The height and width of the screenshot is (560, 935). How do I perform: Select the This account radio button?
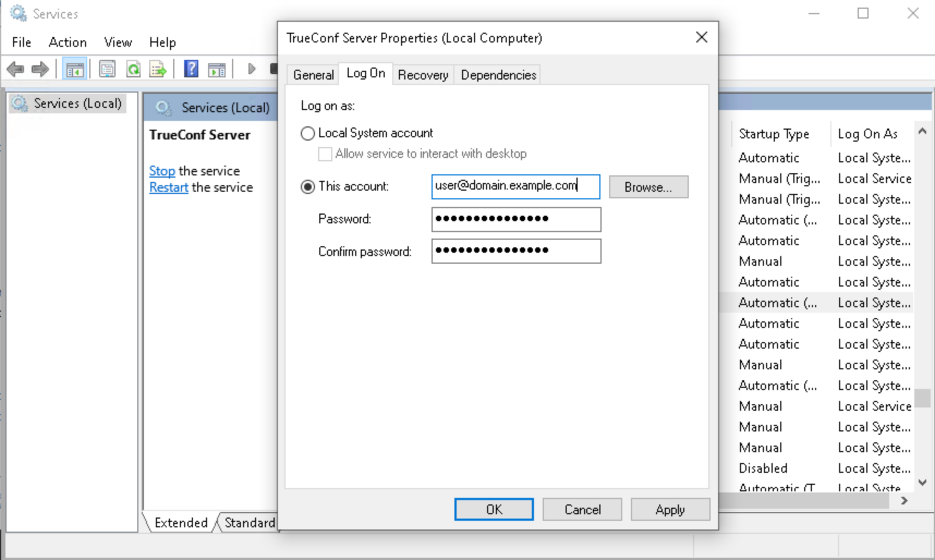tap(308, 187)
